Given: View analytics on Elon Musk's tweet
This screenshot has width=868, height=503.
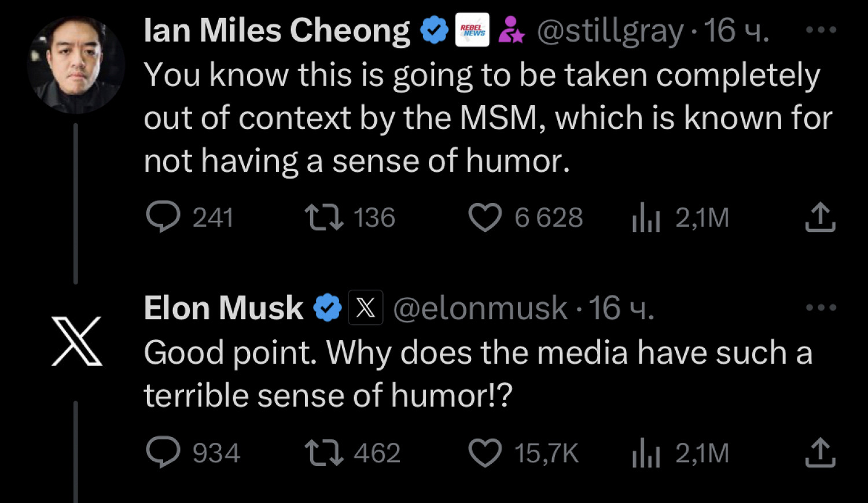Looking at the screenshot, I should (646, 453).
